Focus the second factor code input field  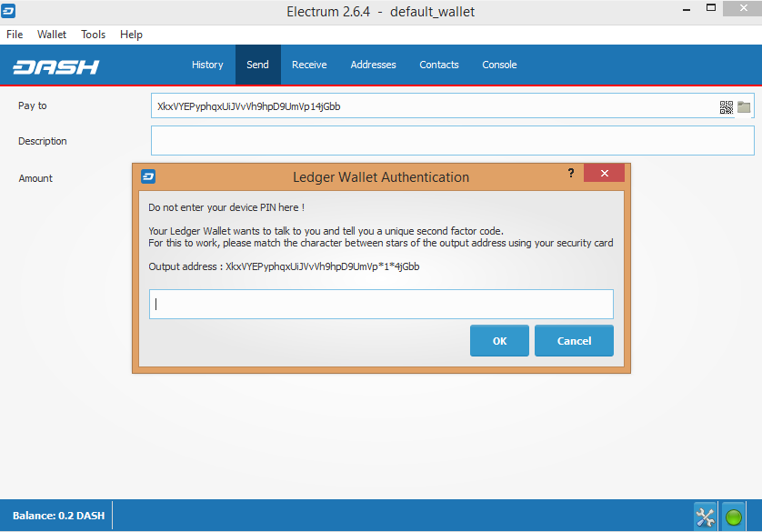point(382,304)
